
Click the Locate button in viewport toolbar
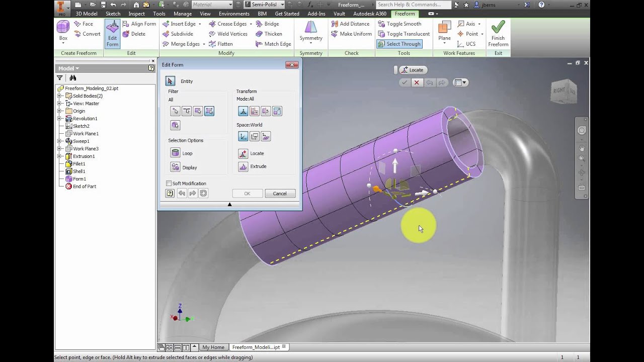click(x=413, y=70)
